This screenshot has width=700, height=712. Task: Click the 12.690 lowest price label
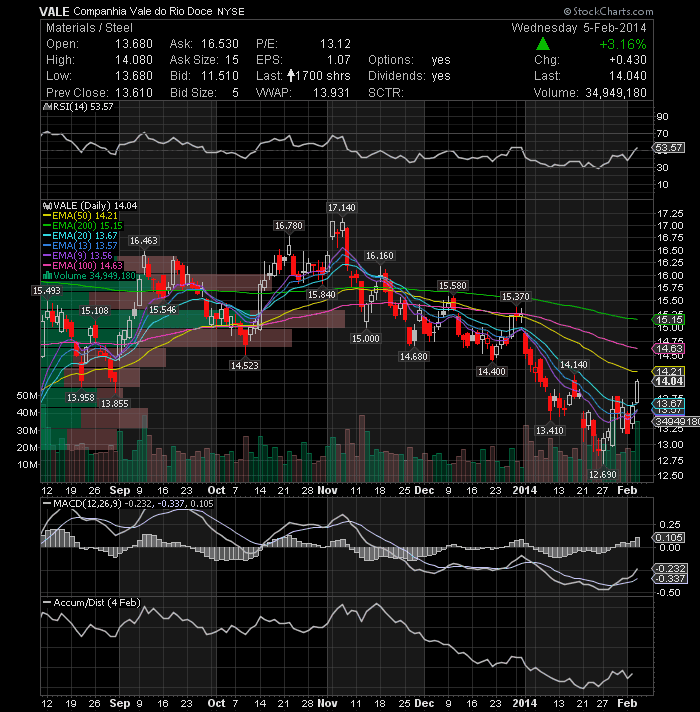[603, 475]
